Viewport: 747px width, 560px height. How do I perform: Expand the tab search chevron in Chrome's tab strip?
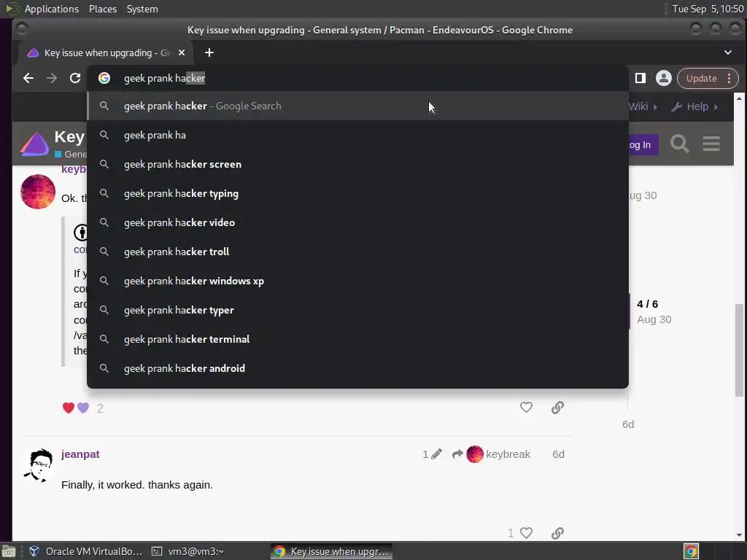pos(728,52)
